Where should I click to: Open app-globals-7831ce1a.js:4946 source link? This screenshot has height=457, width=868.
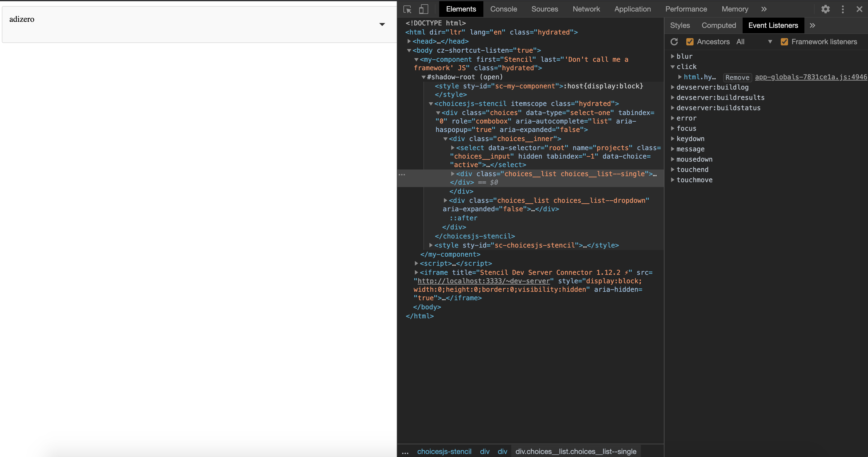click(x=810, y=77)
